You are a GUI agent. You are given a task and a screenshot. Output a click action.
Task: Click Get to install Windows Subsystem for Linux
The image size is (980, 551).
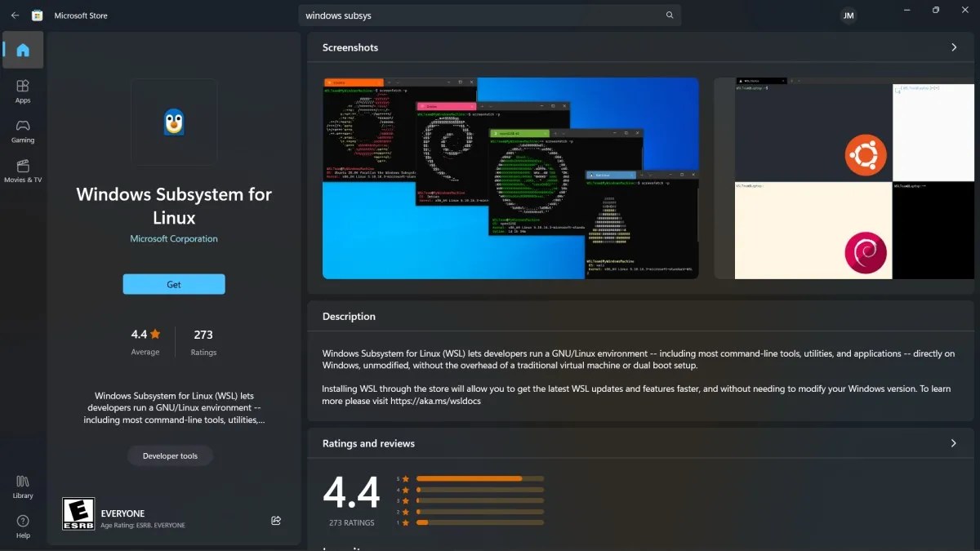click(x=173, y=284)
